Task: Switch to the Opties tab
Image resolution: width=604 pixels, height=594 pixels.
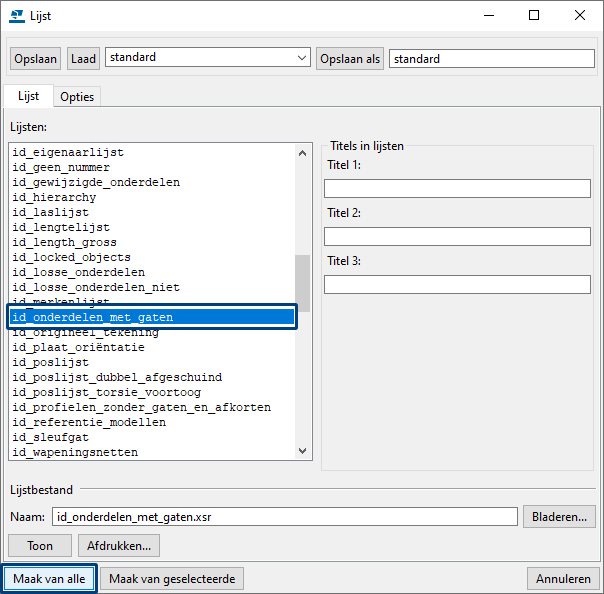Action: coord(77,97)
